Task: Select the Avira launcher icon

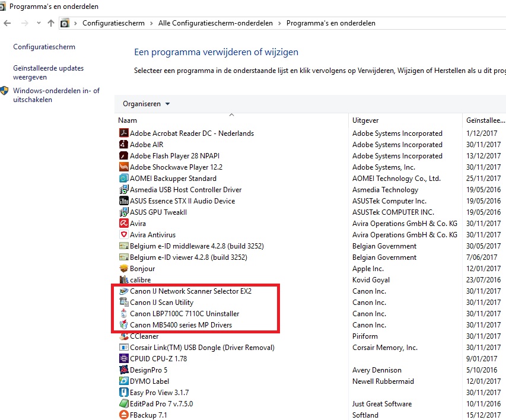Action: point(123,224)
